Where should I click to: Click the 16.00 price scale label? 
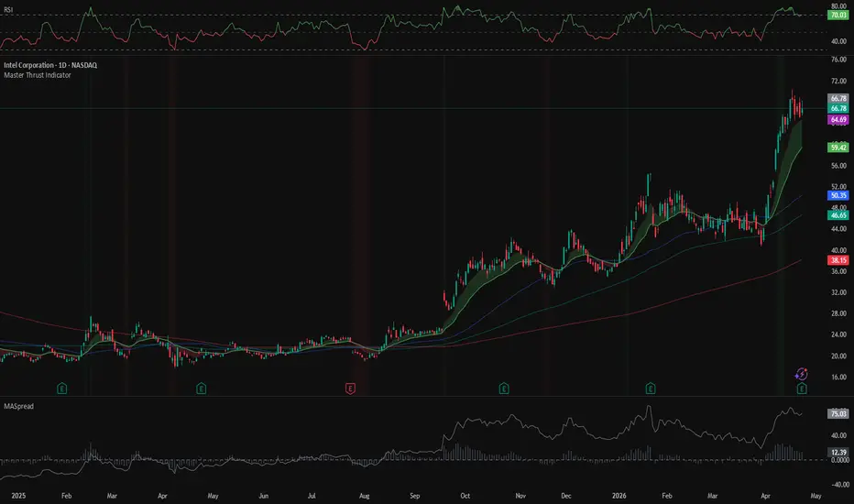pos(838,377)
